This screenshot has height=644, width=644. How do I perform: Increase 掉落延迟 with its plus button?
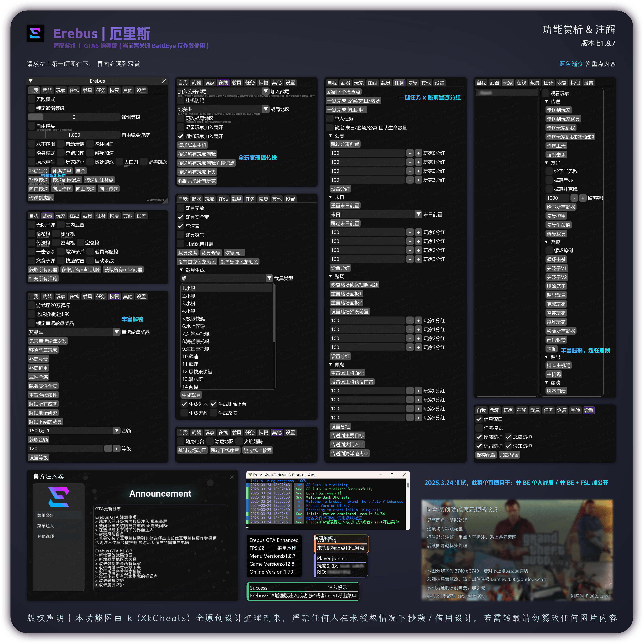coord(582,198)
